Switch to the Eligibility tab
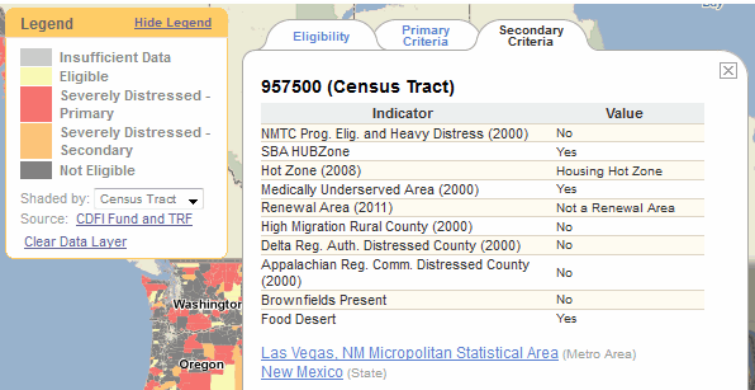The width and height of the screenshot is (755, 390). pyautogui.click(x=321, y=37)
